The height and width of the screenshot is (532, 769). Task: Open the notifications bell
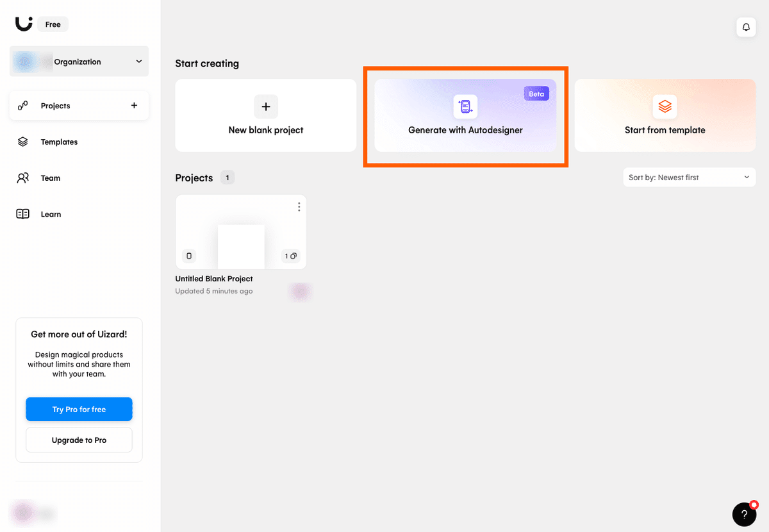746,27
